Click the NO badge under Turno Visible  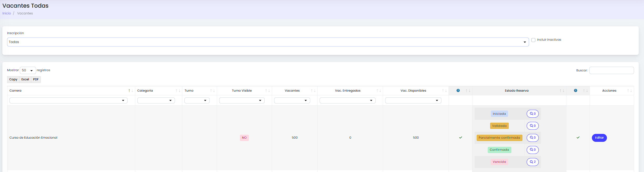(x=244, y=138)
